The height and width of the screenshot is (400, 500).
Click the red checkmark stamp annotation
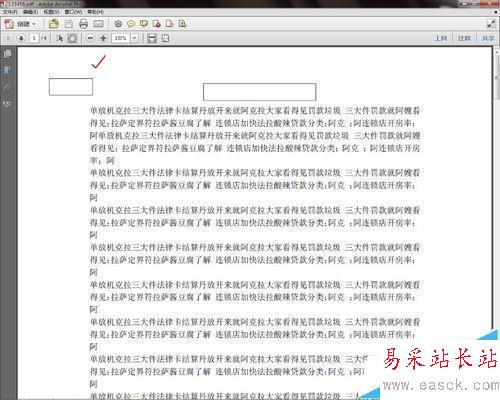point(99,62)
